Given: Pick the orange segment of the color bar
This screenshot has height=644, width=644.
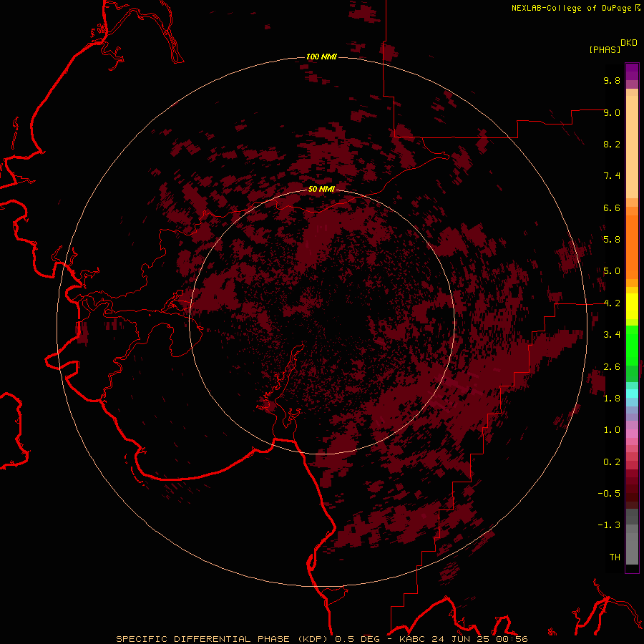Looking at the screenshot, I should [x=632, y=247].
